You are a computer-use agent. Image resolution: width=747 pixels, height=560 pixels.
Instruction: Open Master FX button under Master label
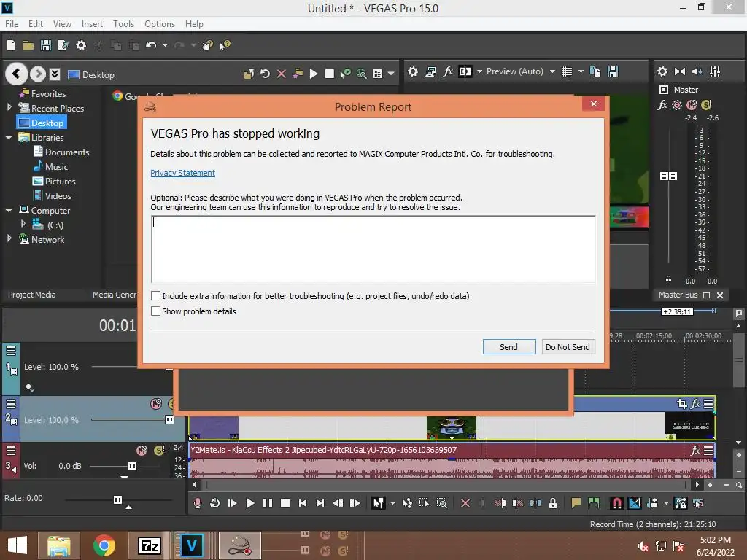coord(662,105)
